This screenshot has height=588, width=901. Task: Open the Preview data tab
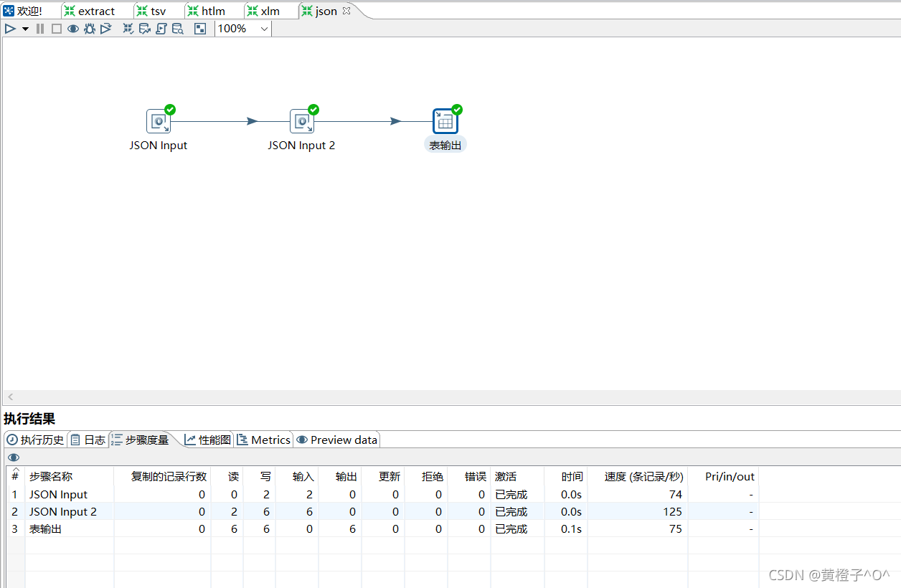336,440
